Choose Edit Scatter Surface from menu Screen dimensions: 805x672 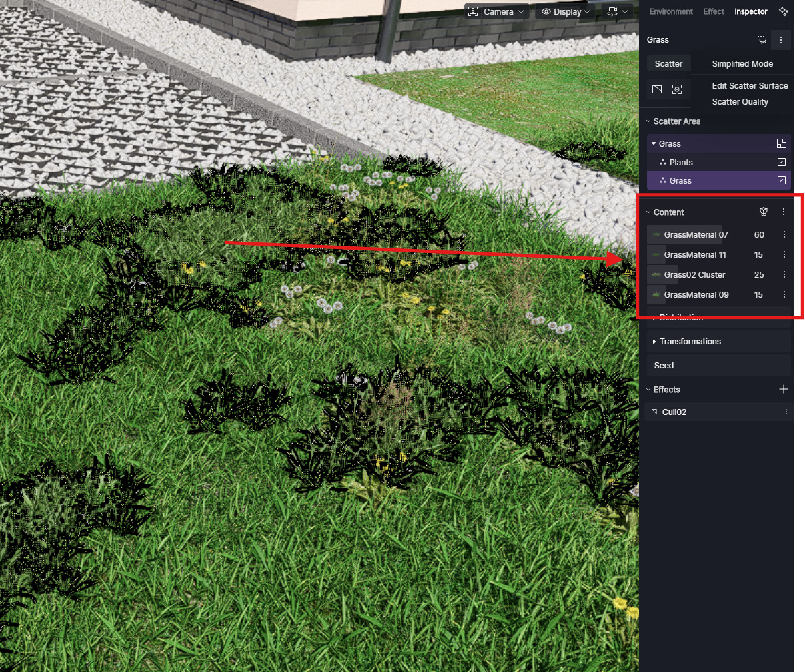click(x=750, y=86)
